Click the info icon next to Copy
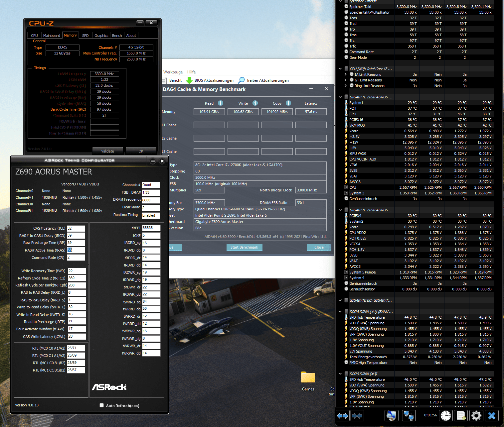Viewport: 504px width, 427px height. pyautogui.click(x=288, y=103)
